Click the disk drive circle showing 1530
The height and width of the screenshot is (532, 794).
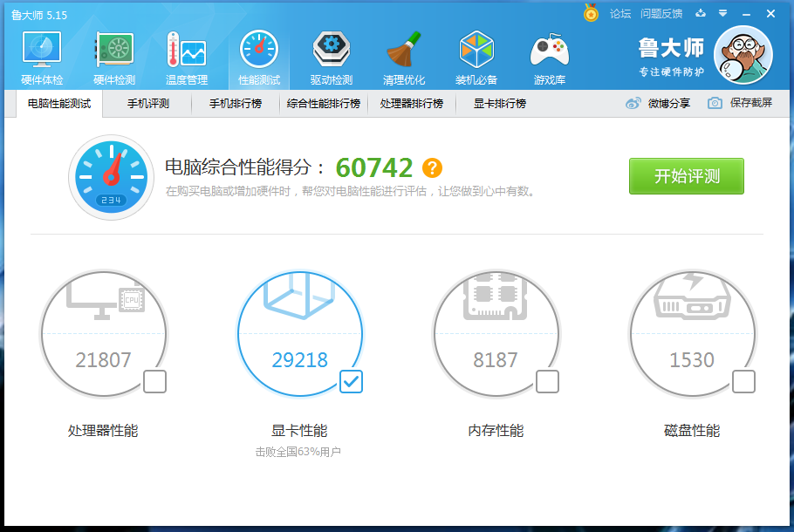click(692, 333)
